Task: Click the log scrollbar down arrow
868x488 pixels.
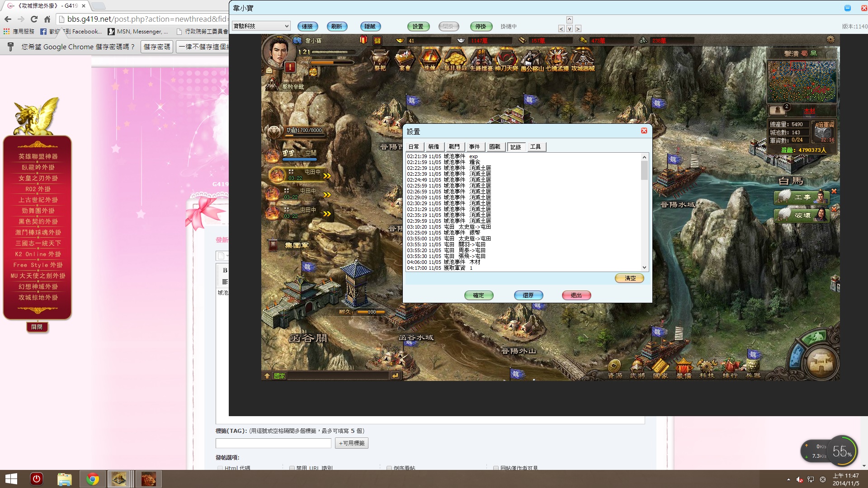Action: click(x=645, y=267)
